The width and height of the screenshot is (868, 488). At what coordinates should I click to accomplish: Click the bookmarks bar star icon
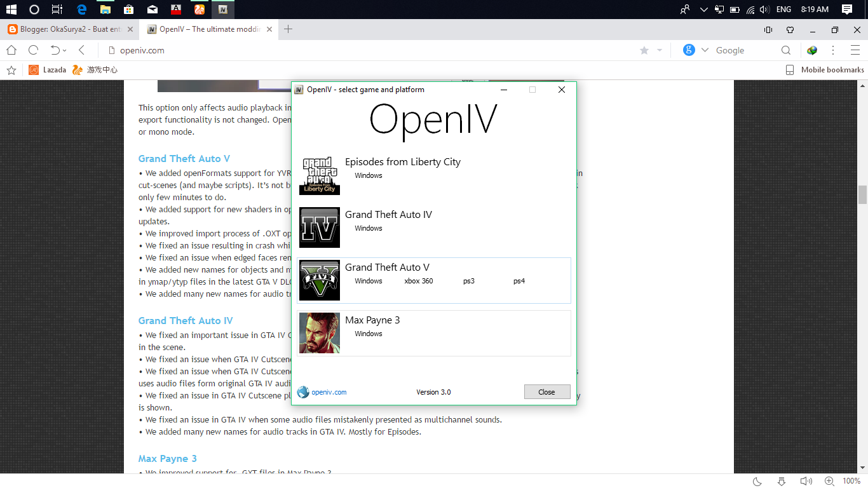click(11, 70)
